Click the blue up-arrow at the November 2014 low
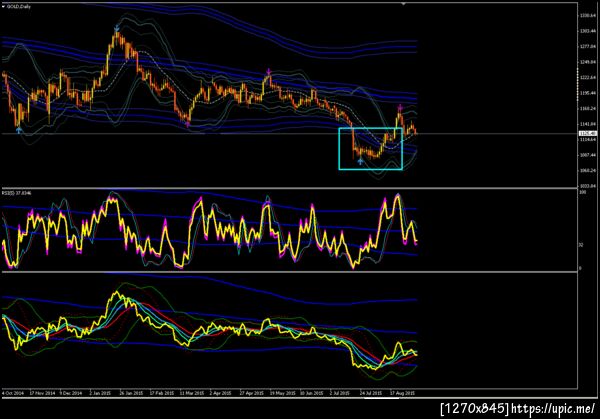The height and width of the screenshot is (419, 600). [x=19, y=130]
